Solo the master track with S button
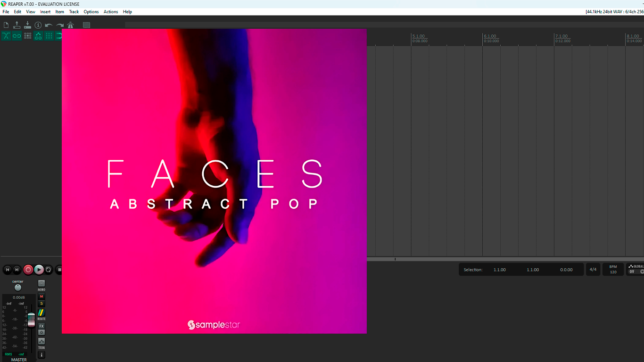Screen dimensions: 644x362 click(x=41, y=304)
